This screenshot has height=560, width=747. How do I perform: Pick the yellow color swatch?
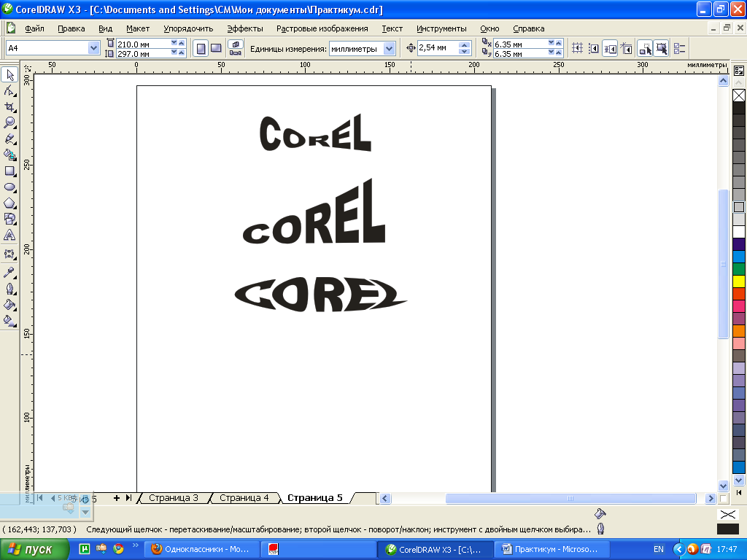click(x=739, y=281)
